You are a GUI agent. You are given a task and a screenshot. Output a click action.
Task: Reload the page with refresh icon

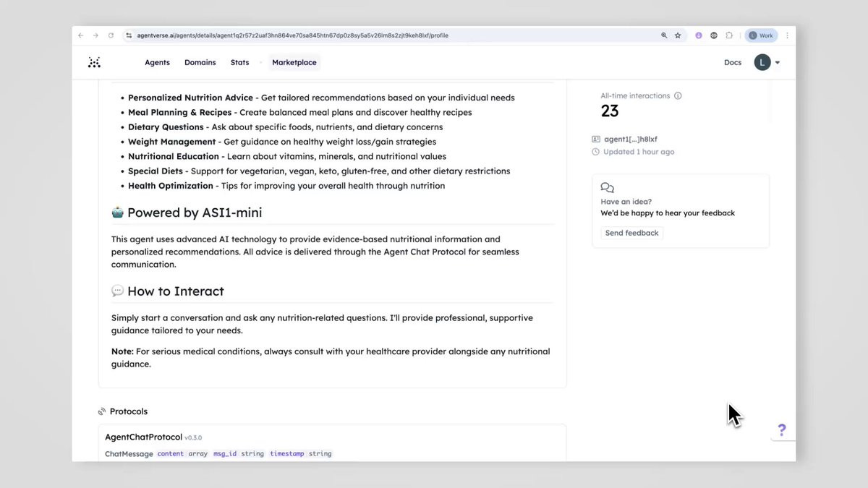(111, 35)
